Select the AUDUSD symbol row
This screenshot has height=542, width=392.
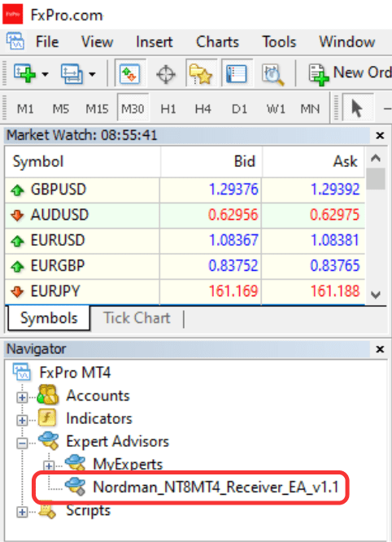(185, 215)
